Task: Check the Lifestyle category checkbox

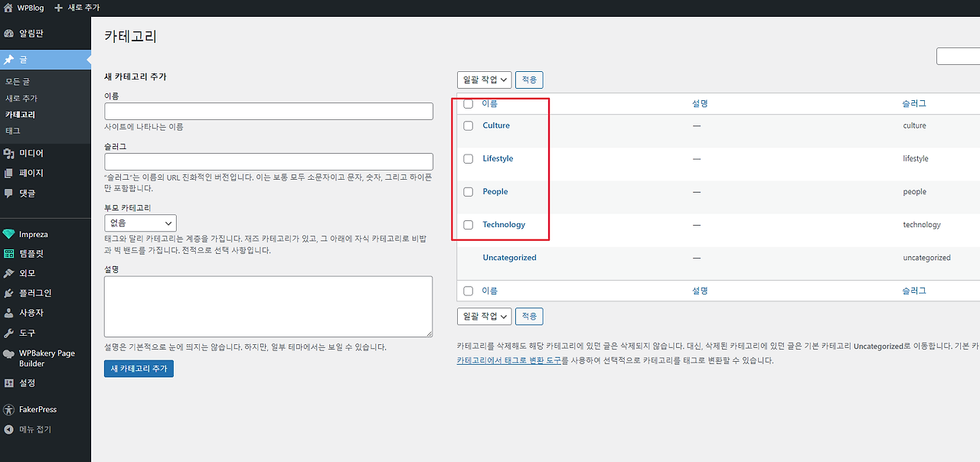Action: [x=469, y=159]
